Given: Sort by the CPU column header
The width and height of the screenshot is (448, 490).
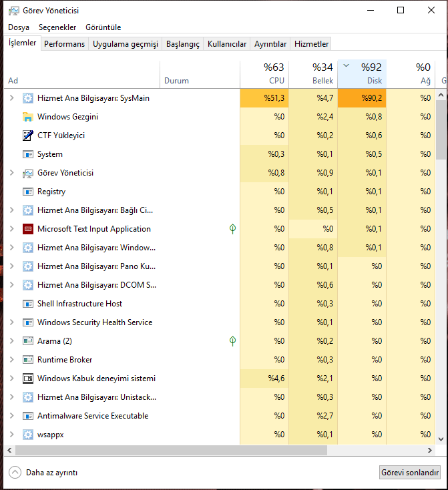Looking at the screenshot, I should click(264, 74).
